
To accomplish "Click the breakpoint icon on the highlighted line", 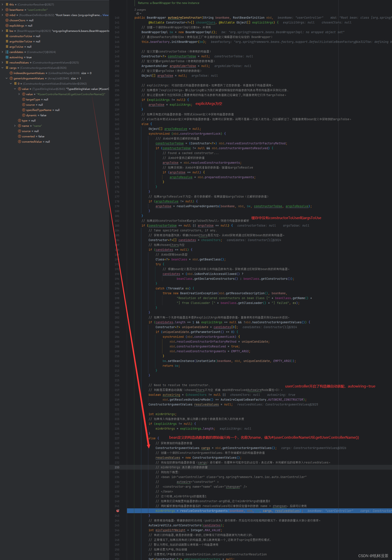I will pos(118,511).
